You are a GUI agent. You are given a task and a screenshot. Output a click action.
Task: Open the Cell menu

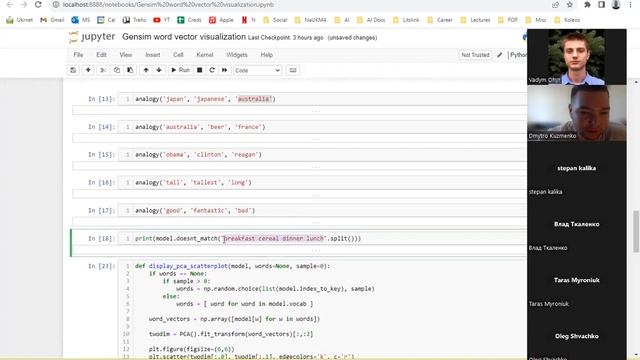(178, 55)
